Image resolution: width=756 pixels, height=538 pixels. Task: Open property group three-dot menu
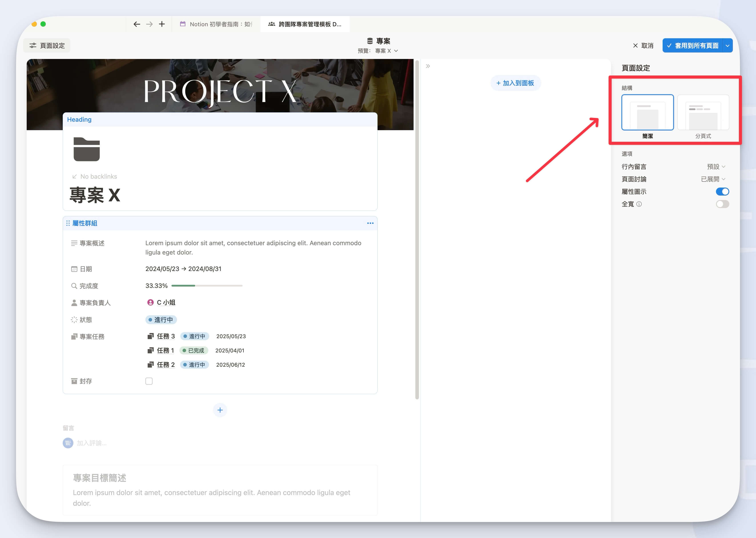coord(370,223)
